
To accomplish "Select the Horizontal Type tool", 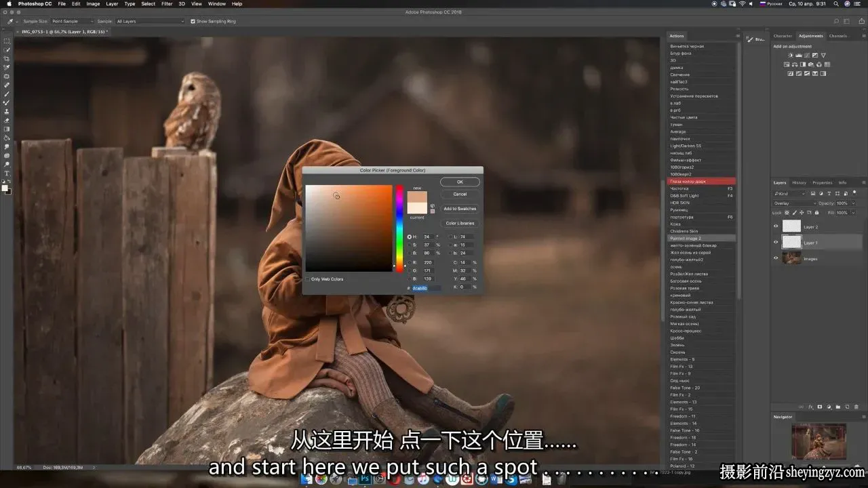I will pyautogui.click(x=7, y=173).
